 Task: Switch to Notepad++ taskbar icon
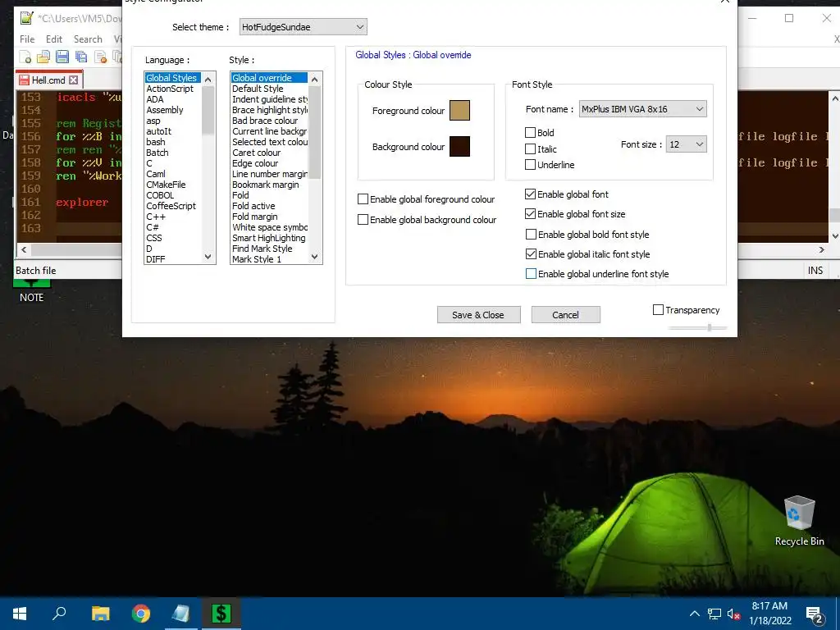point(180,614)
